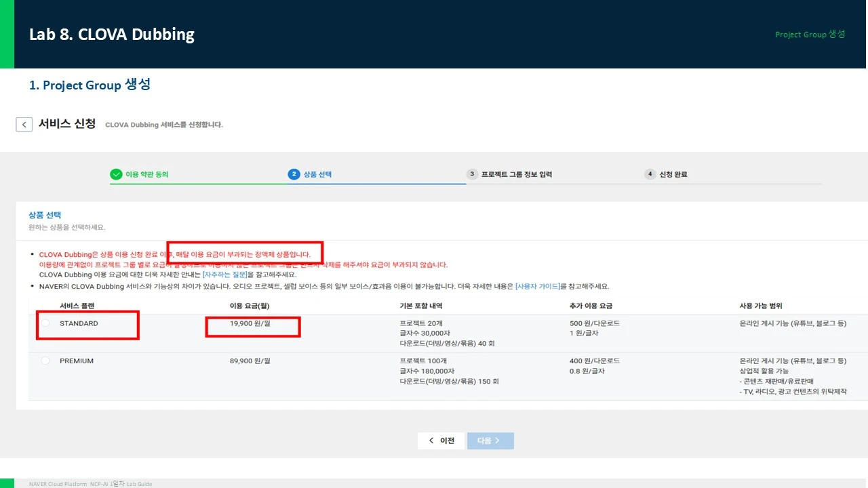Image resolution: width=868 pixels, height=488 pixels.
Task: Click 500 원/다운로드 fee text
Action: tap(595, 323)
